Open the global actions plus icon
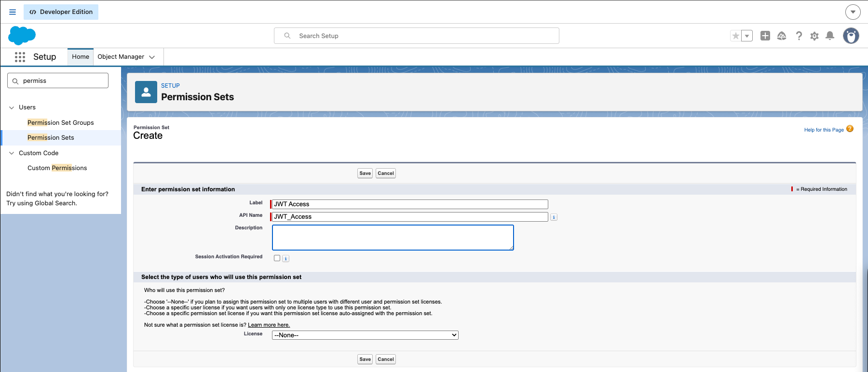Image resolution: width=868 pixels, height=372 pixels. [765, 36]
